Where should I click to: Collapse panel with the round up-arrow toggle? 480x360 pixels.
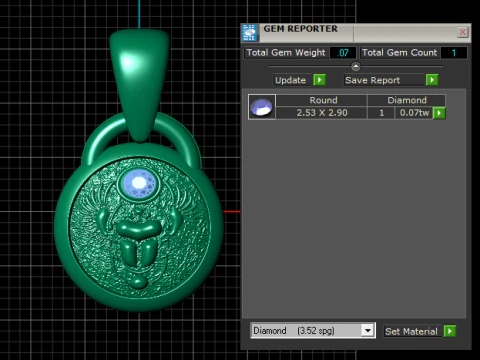pos(356,66)
